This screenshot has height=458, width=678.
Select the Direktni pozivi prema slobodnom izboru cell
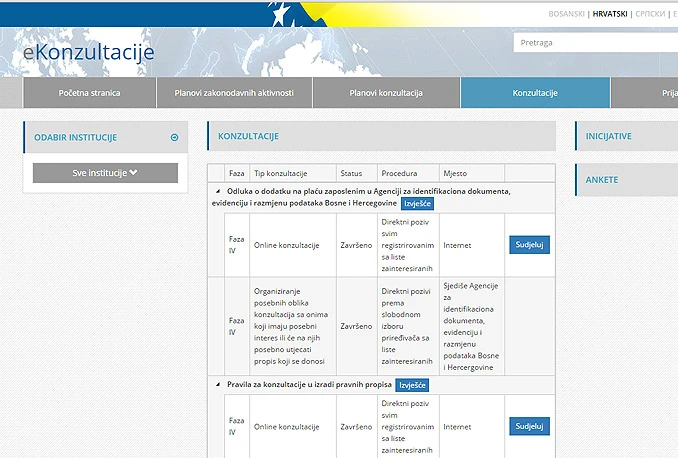[408, 326]
